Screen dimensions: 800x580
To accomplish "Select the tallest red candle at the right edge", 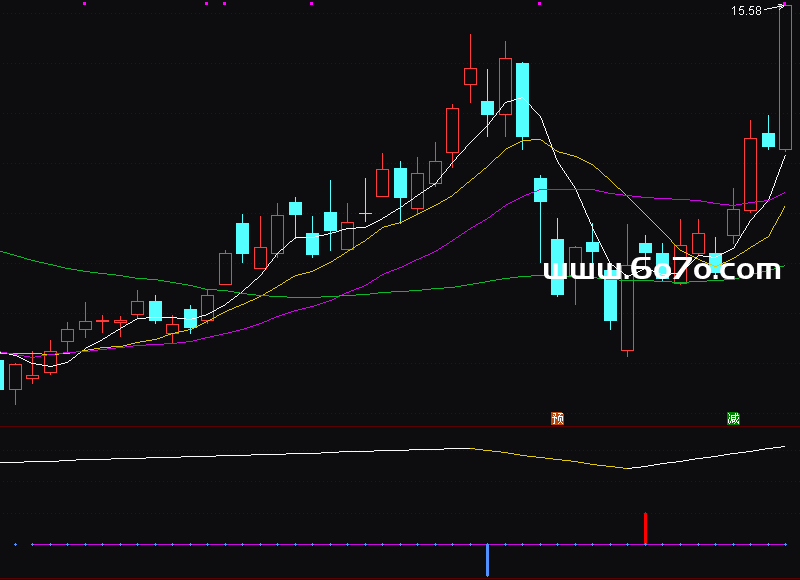I will (785, 80).
